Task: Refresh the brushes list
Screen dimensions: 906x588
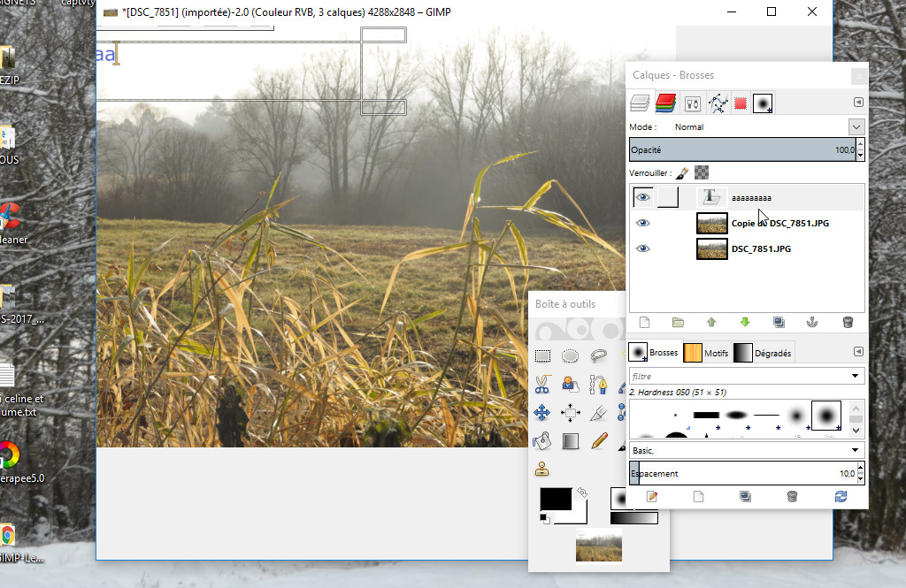Action: pyautogui.click(x=841, y=497)
